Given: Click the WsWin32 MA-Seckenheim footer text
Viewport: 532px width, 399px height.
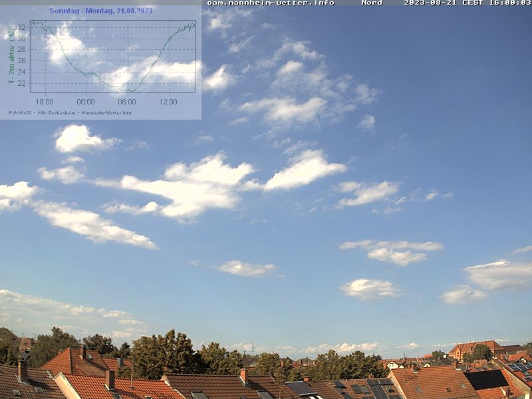Looking at the screenshot, I should coord(70,112).
